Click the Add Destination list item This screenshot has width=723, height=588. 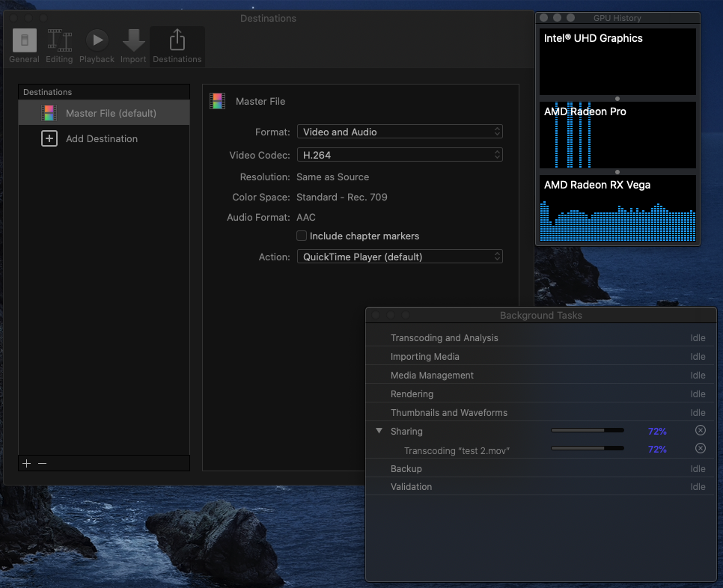pyautogui.click(x=102, y=138)
